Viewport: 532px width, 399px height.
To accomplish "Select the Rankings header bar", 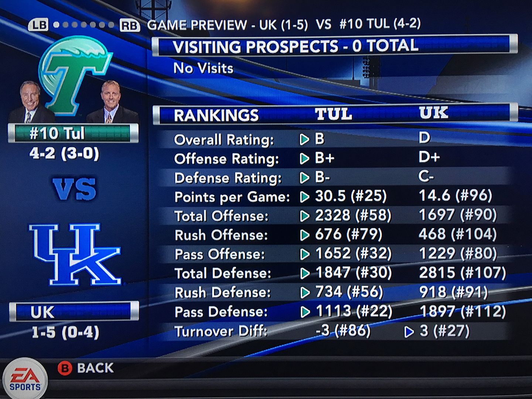I will [x=334, y=115].
